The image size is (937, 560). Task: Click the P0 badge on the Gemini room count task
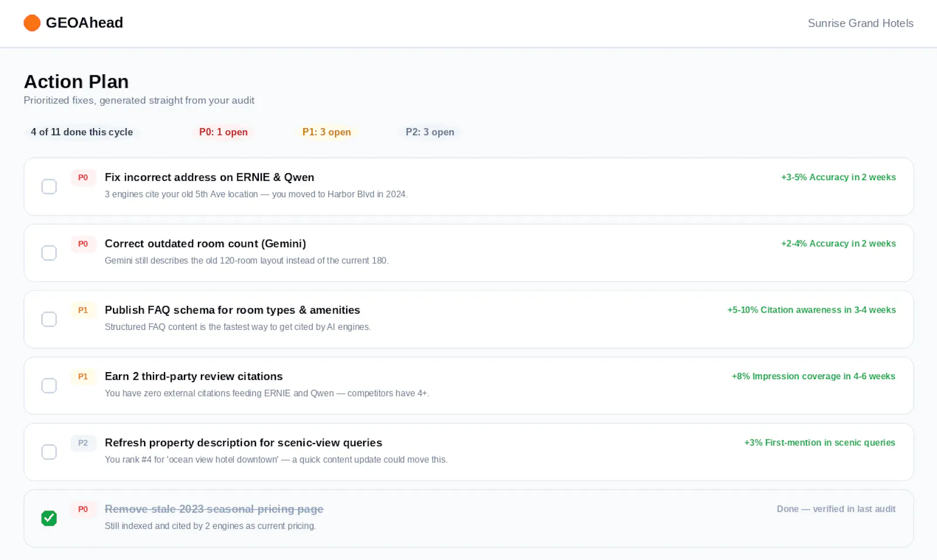point(83,244)
